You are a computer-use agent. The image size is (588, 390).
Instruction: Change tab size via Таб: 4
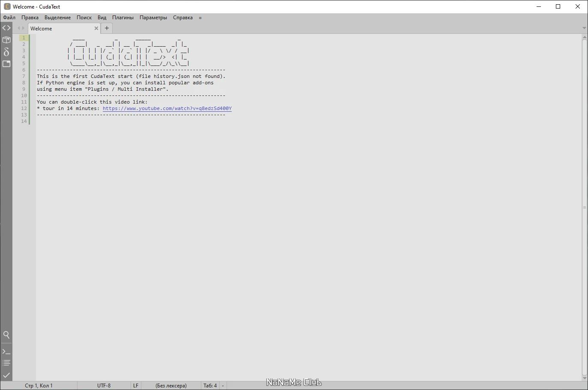pos(210,385)
